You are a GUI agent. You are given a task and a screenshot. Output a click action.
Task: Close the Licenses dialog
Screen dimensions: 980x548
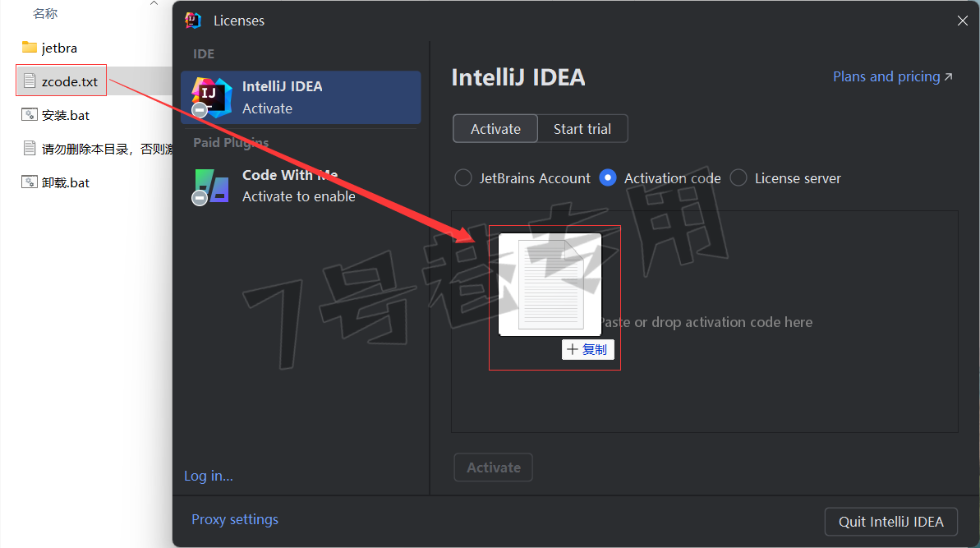point(963,21)
